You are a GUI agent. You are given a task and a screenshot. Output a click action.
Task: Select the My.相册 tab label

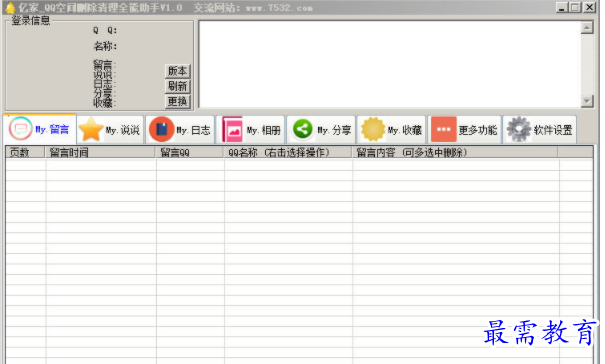click(264, 130)
